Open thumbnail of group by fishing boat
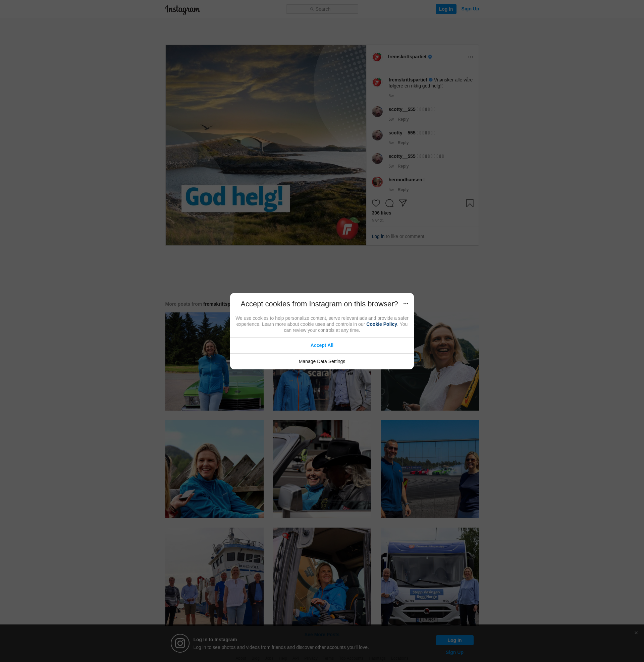The image size is (644, 662). [x=214, y=576]
